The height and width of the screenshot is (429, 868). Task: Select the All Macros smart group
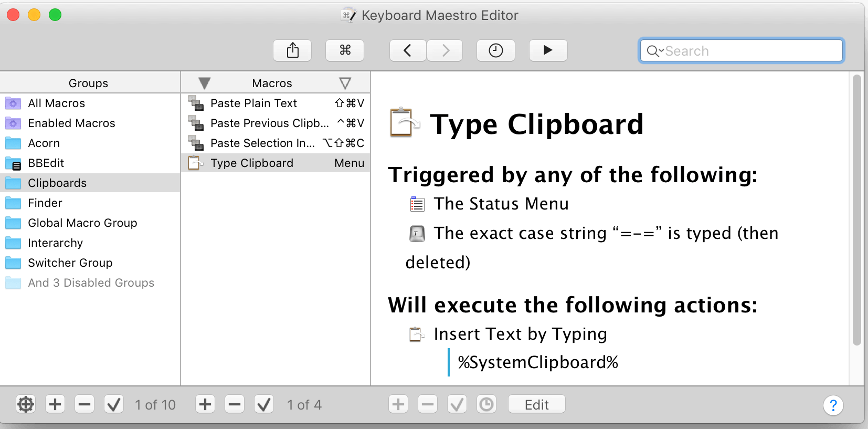[90, 103]
